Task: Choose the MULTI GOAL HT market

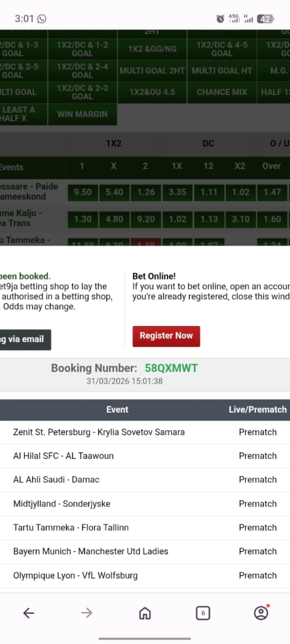Action: [x=222, y=71]
